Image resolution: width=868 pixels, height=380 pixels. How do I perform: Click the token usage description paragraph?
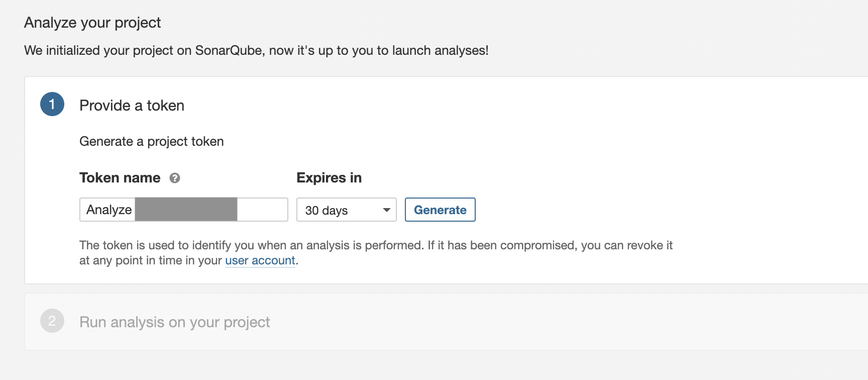coord(376,246)
